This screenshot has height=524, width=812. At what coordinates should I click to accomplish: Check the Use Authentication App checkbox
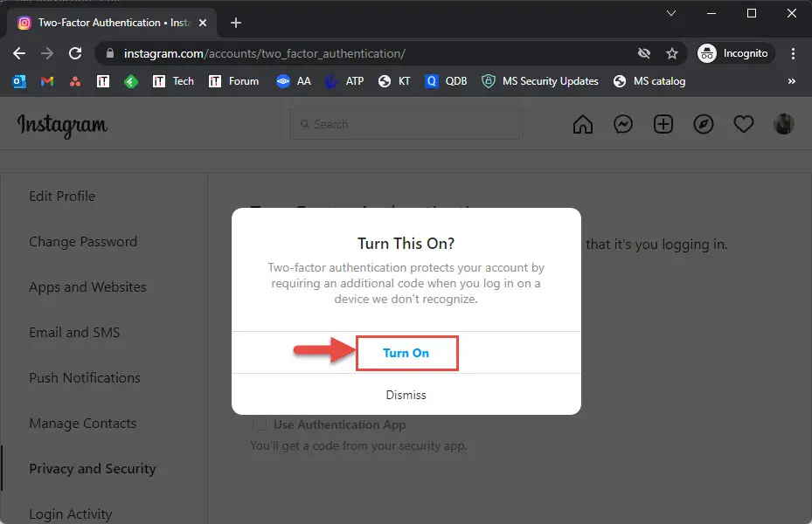pyautogui.click(x=260, y=424)
